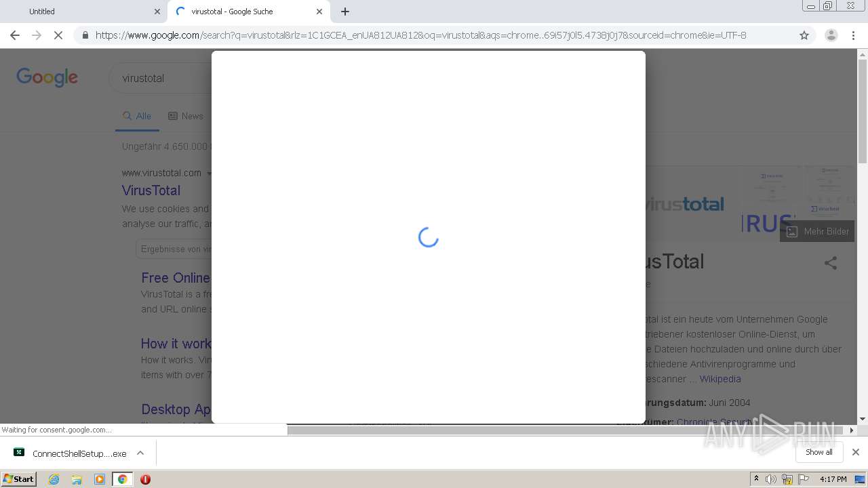Click the horizontal scrollbar at page bottom
Viewport: 868px width, 488px height.
click(x=566, y=430)
